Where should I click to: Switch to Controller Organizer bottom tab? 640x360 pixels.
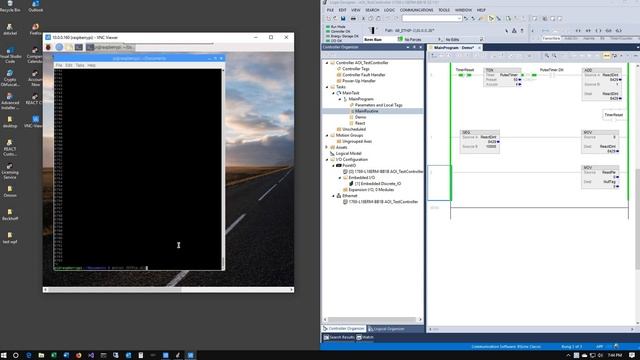coord(343,329)
